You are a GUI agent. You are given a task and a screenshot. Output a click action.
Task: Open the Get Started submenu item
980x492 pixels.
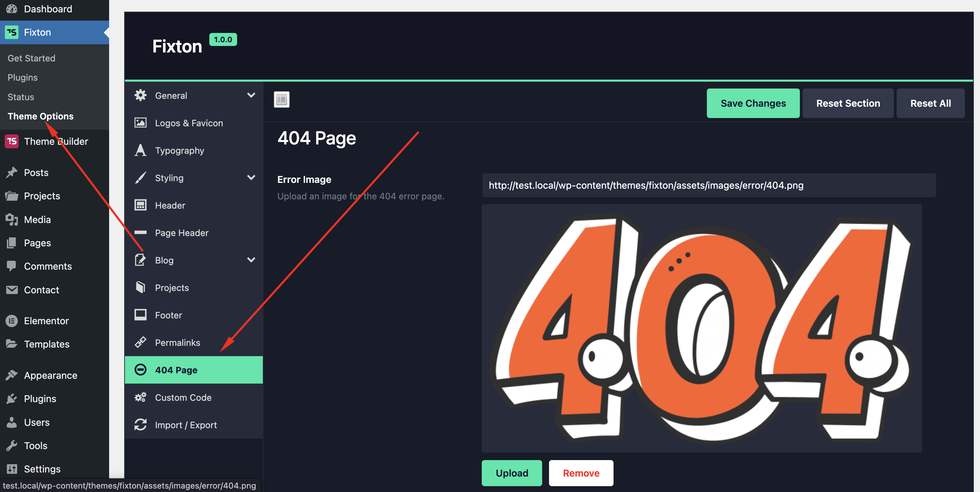tap(32, 58)
